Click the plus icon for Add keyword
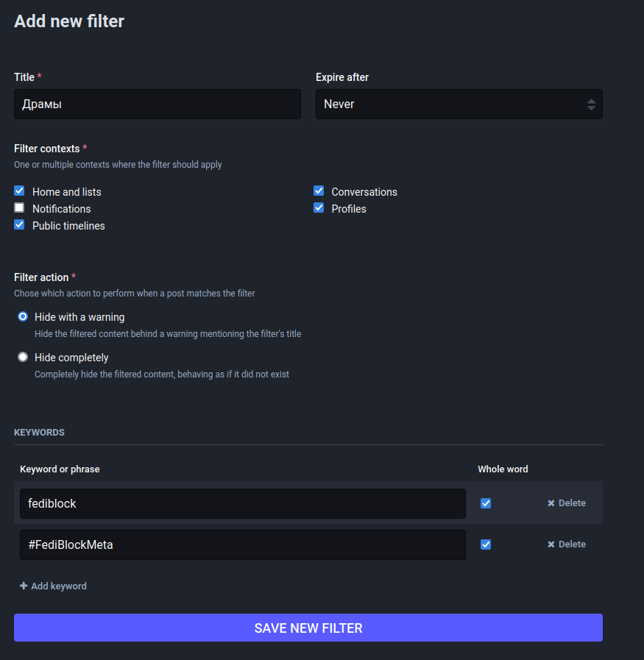Screen dimensions: 644x660 click(24, 586)
